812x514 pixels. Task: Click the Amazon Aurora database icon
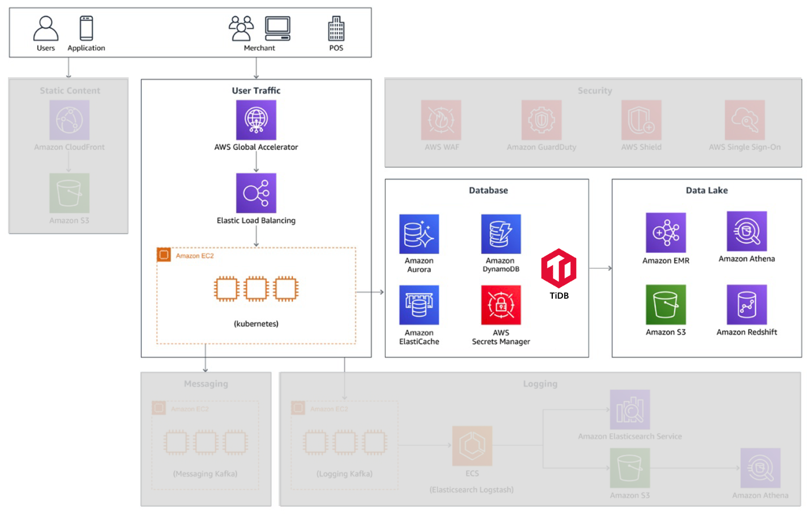[419, 234]
